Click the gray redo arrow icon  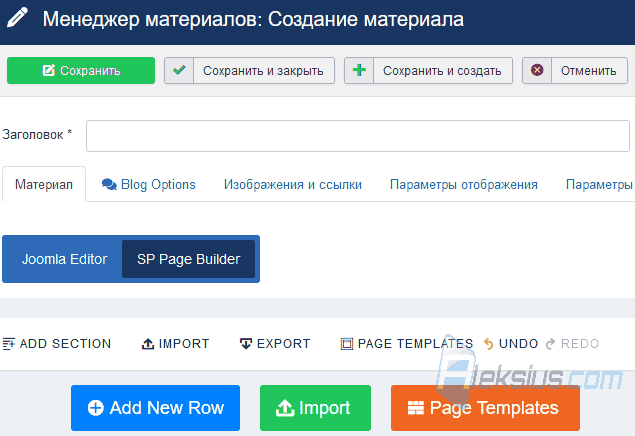[550, 344]
